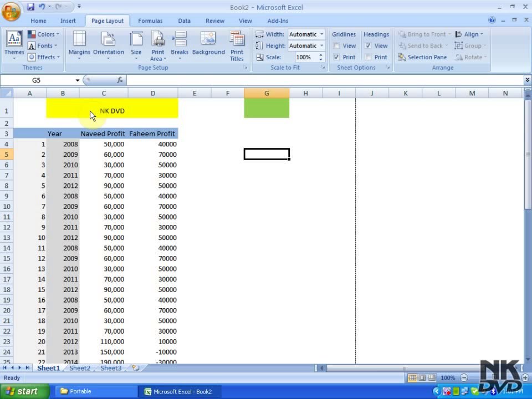
Task: Set a sheet Background image
Action: (x=208, y=43)
